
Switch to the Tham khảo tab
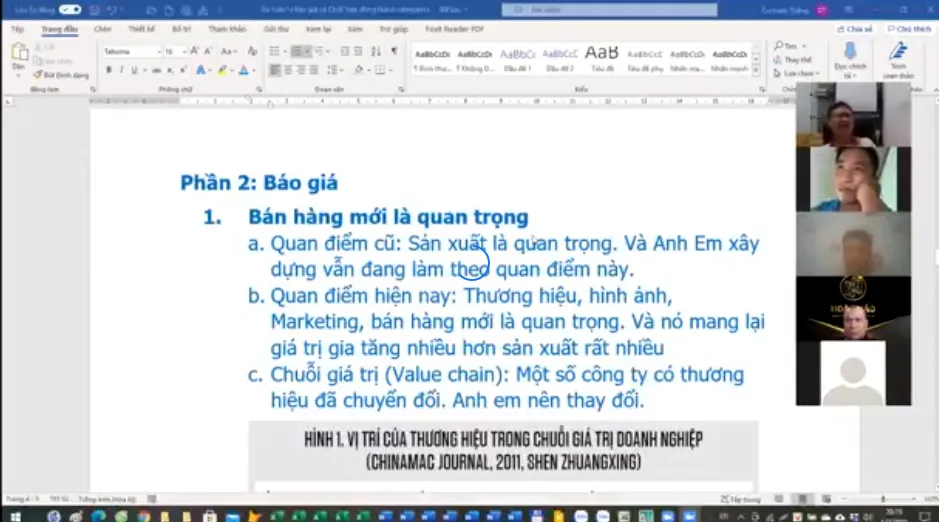pyautogui.click(x=226, y=29)
